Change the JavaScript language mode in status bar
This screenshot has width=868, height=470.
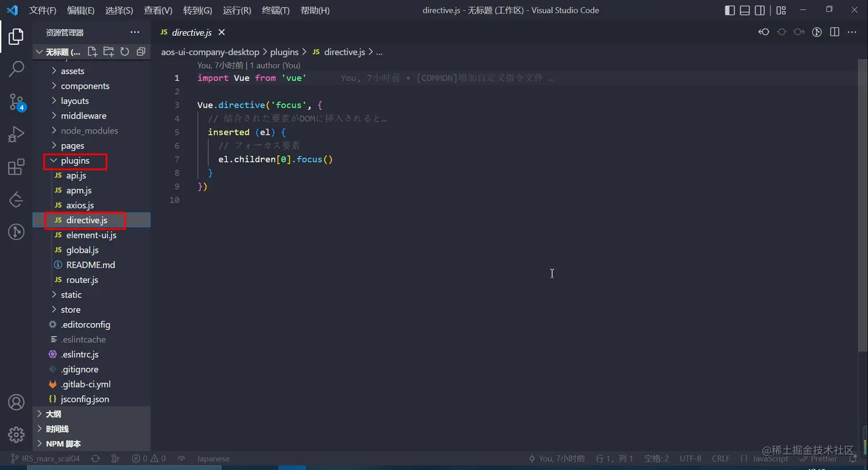pyautogui.click(x=770, y=459)
